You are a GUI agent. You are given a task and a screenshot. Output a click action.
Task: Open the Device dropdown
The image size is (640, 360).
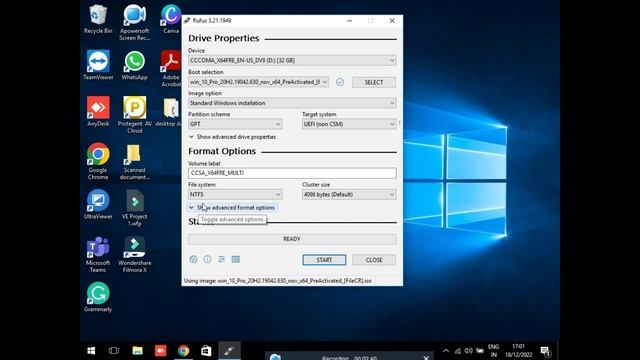pyautogui.click(x=292, y=60)
